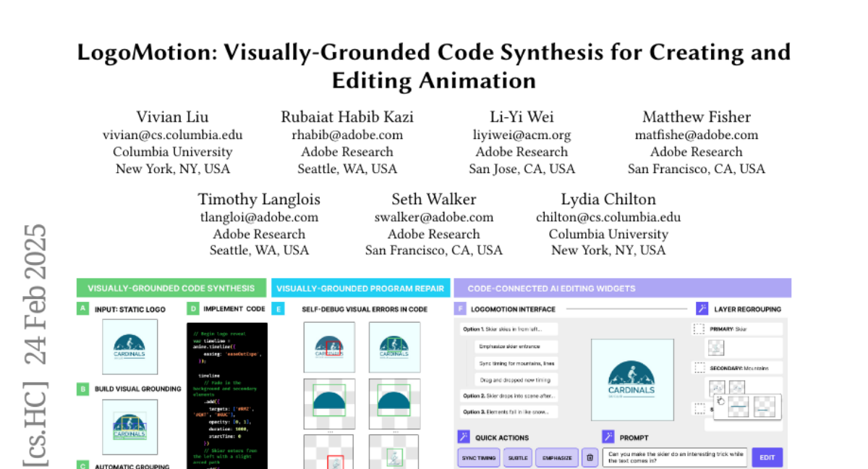Click the SYNC TIMING quick action button
The height and width of the screenshot is (469, 868).
click(477, 457)
